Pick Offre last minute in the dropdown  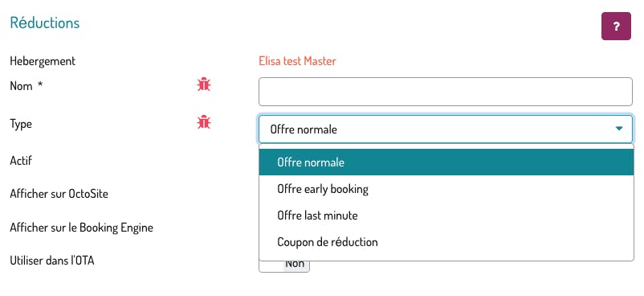click(446, 216)
